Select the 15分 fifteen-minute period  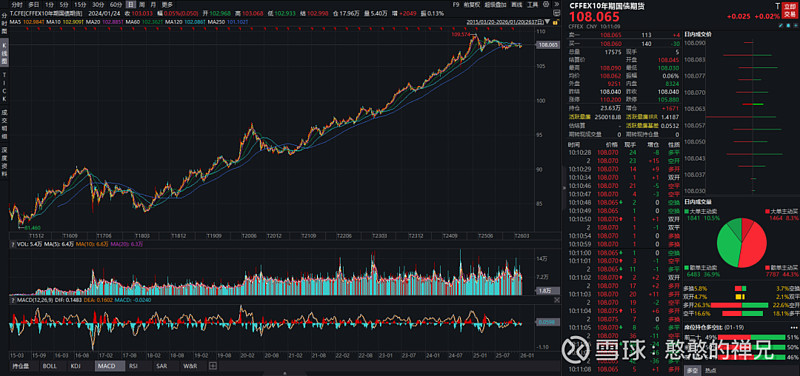(x=80, y=4)
